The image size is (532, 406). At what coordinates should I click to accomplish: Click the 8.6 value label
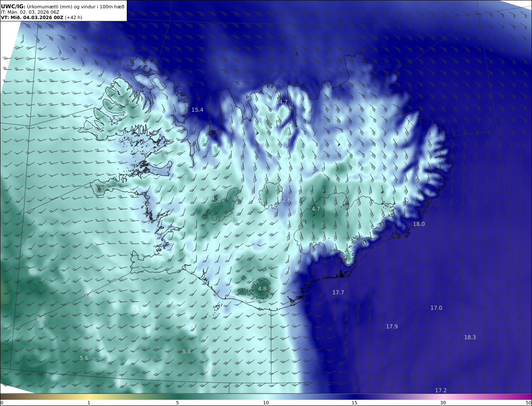tap(33, 271)
